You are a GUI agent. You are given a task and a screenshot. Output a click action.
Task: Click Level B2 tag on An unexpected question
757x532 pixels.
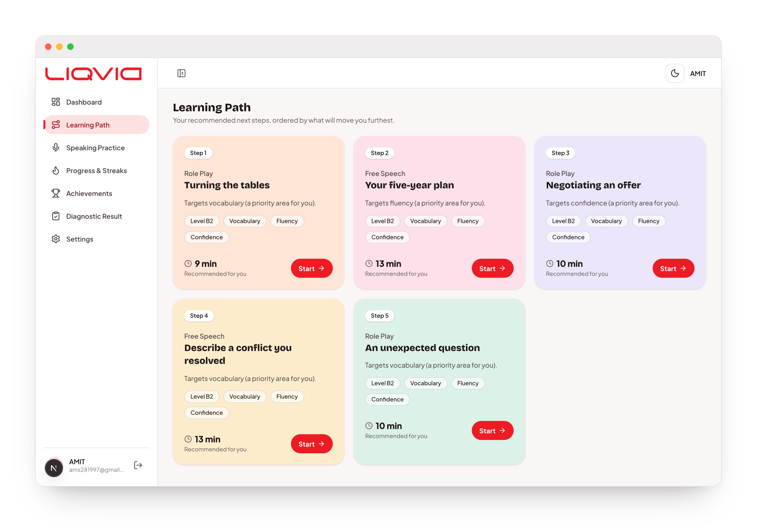383,383
